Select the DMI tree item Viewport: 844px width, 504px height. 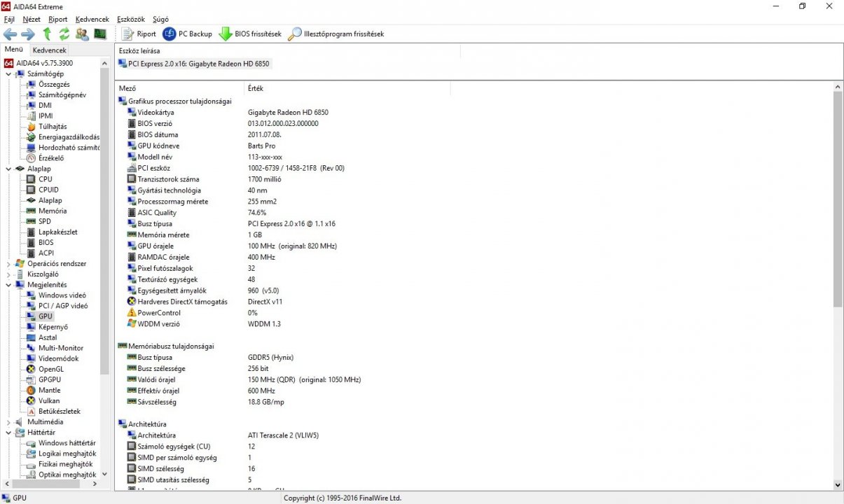pyautogui.click(x=45, y=105)
